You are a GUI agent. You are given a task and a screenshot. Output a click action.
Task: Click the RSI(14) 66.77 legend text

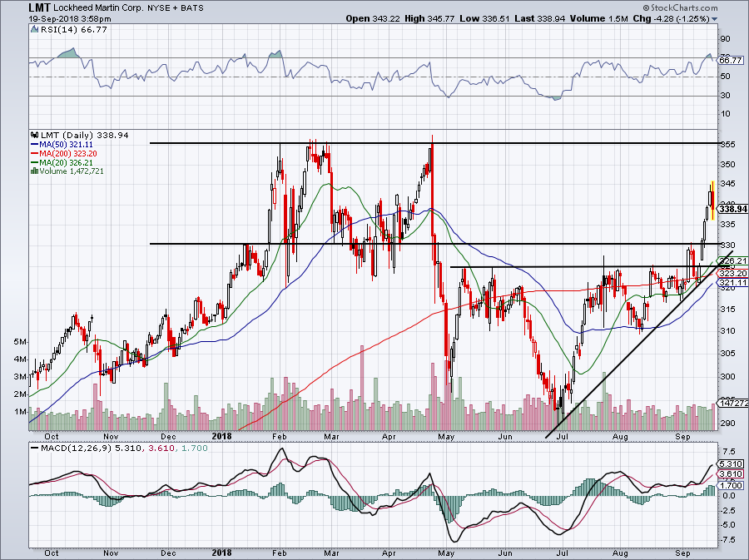click(73, 30)
